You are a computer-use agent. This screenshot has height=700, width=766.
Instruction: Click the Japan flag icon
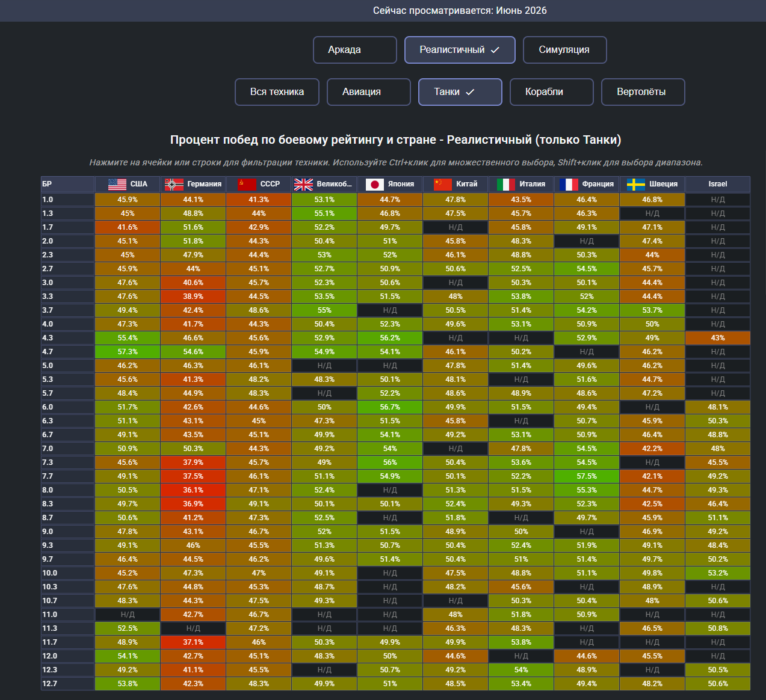pos(375,184)
